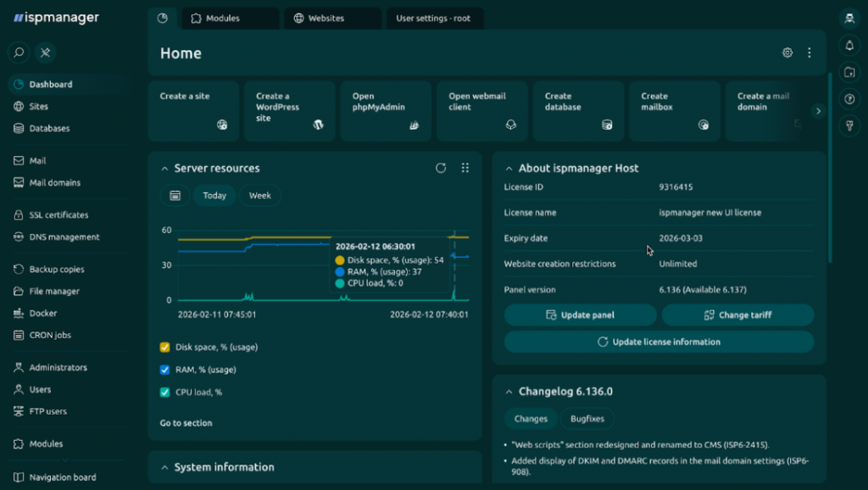
Task: Uncheck Disk space, % (usage) checkbox
Action: pos(165,347)
